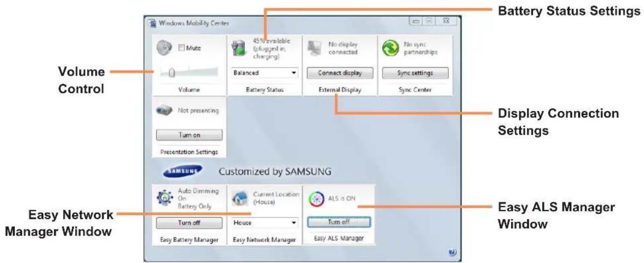Click the 'External Display' tile label
Image resolution: width=644 pixels, height=263 pixels.
pos(340,90)
